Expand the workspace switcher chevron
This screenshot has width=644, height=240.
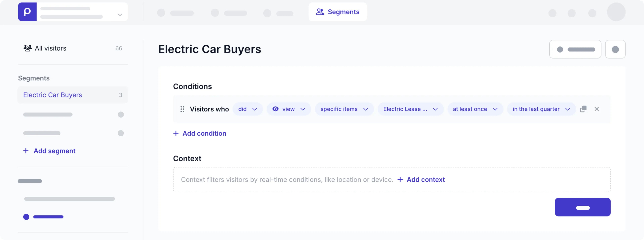point(120,15)
